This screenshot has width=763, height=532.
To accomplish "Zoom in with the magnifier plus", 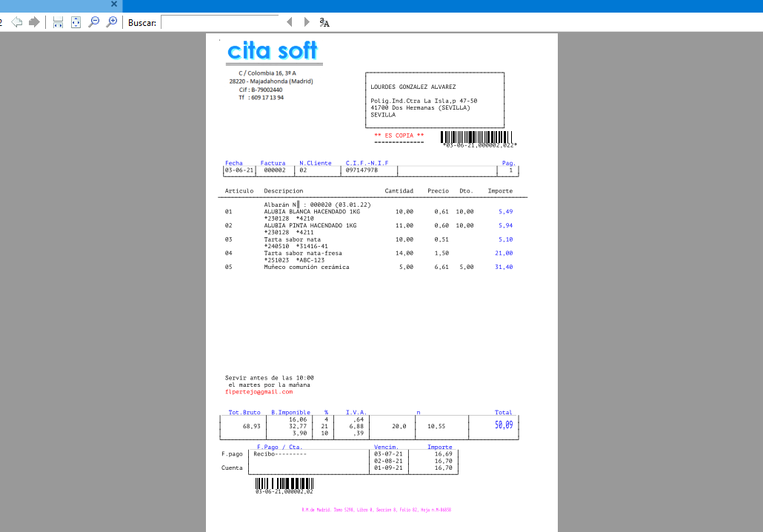I will point(112,22).
